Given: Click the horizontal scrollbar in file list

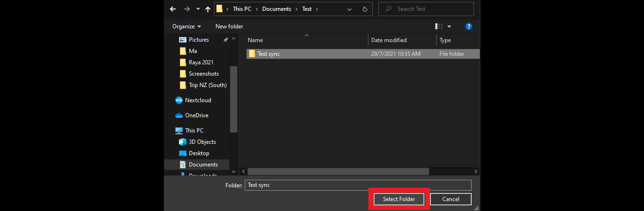Looking at the screenshot, I should click(338, 171).
